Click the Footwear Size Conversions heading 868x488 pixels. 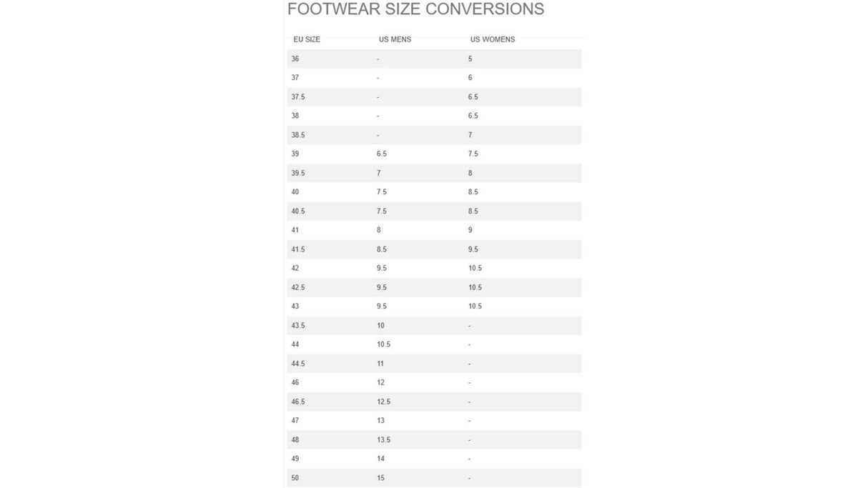(x=415, y=9)
